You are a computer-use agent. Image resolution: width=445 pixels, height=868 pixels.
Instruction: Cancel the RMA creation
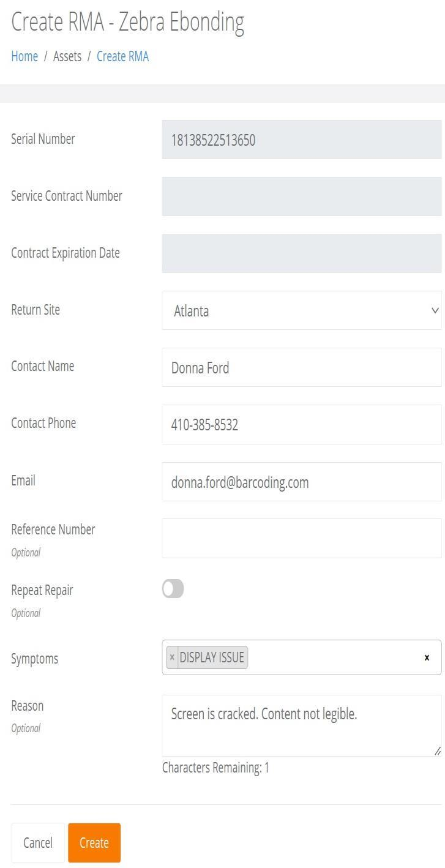38,843
